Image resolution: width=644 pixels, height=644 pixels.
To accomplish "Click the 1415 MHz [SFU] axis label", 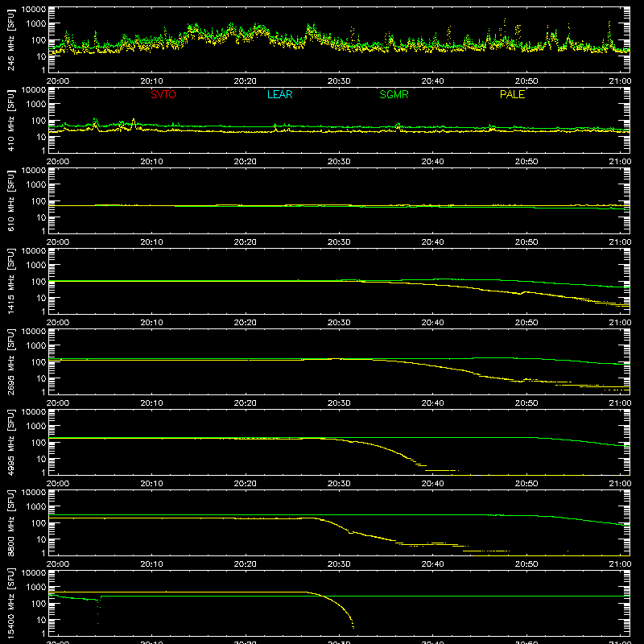I will pos(11,283).
